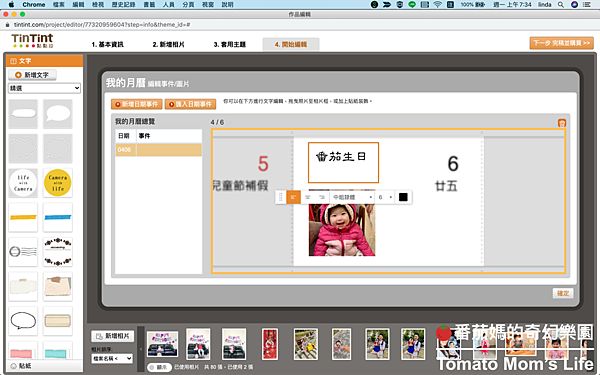Click the TinTint logo
Image resolution: width=600 pixels, height=375 pixels.
[32, 40]
